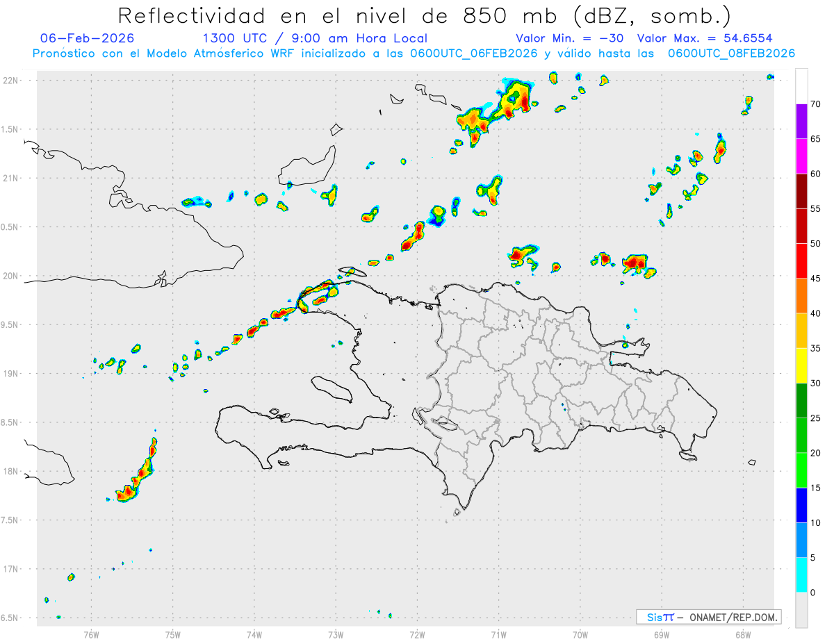Click the latitude axis label '20N'

coord(11,276)
